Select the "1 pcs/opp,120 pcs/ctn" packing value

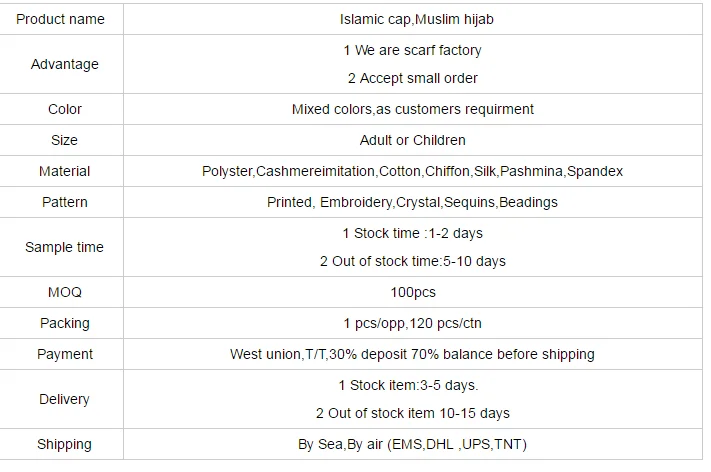tap(412, 323)
